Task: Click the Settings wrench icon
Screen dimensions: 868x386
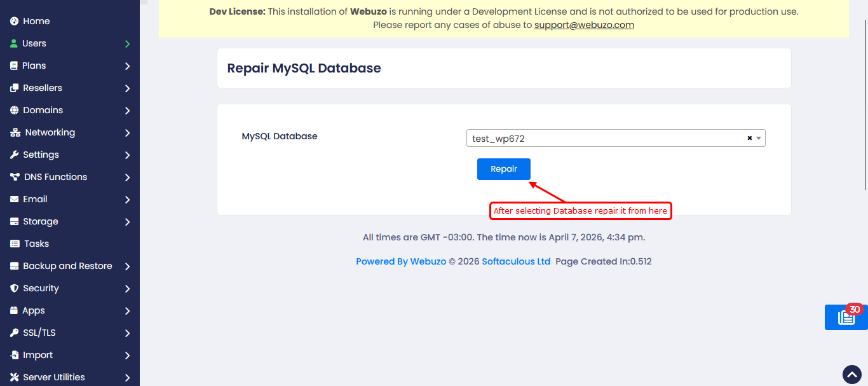Action: click(x=14, y=155)
